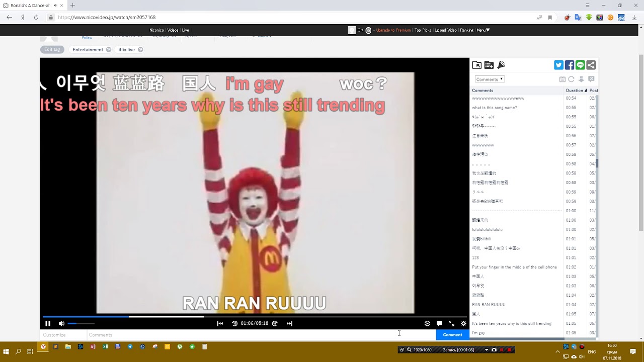Open the Ort user profile avatar
This screenshot has height=362, width=644.
pyautogui.click(x=352, y=30)
